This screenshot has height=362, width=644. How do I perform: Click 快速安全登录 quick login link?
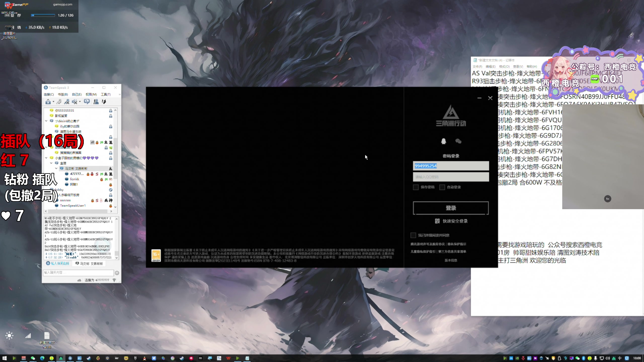click(x=455, y=221)
